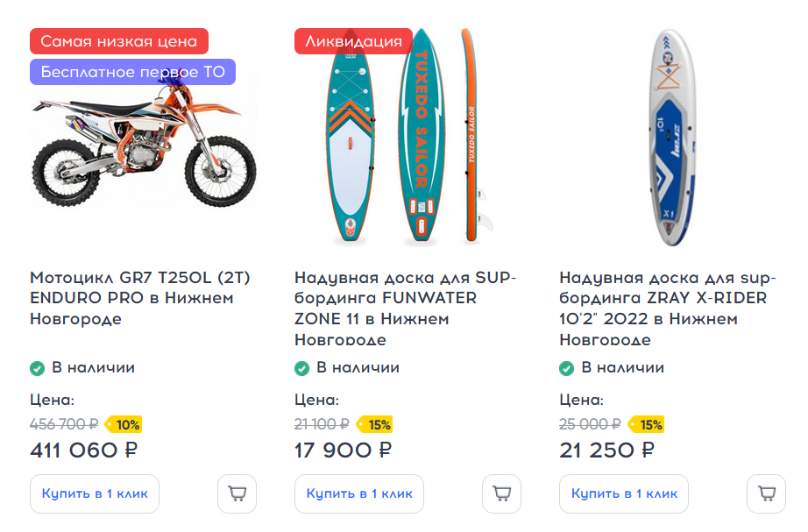Screen dimensions: 808x532
Task: Click the "Ликвидация" red badge
Action: [x=353, y=41]
